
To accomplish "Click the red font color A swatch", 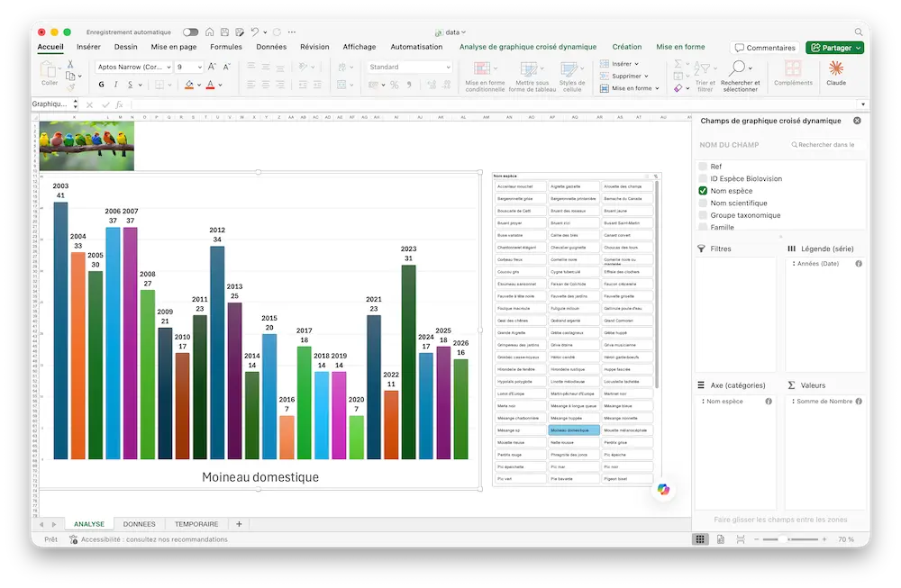I will click(x=210, y=85).
